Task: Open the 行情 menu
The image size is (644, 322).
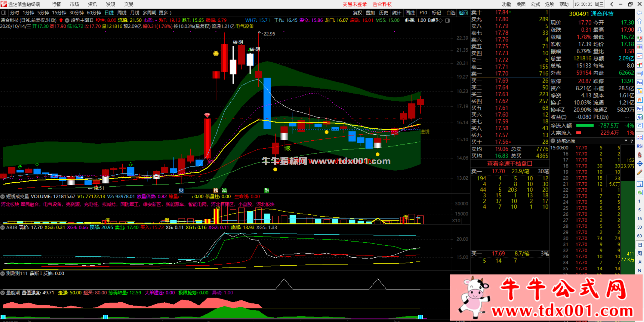Action: (56, 4)
